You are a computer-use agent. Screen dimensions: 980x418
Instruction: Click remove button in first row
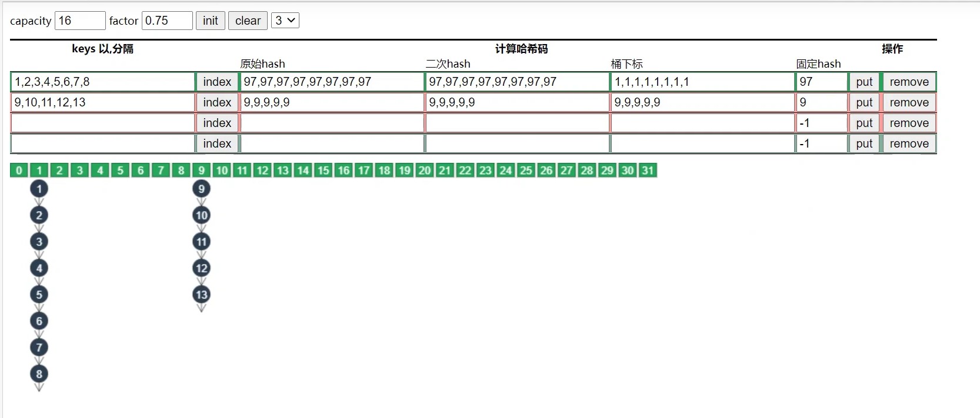(x=909, y=82)
